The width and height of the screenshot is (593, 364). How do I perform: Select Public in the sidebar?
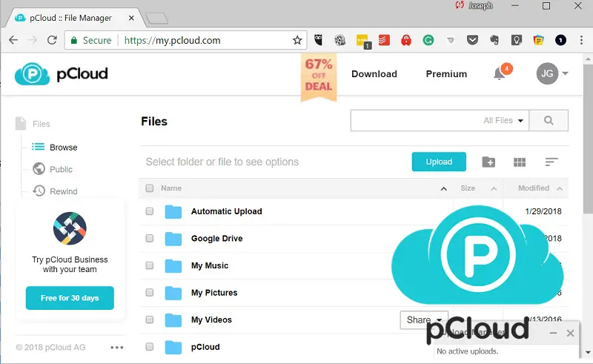53,169
